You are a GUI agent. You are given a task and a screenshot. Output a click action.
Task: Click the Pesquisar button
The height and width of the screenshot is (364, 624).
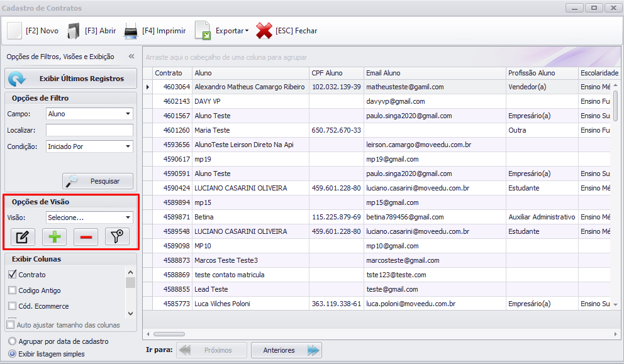[97, 181]
